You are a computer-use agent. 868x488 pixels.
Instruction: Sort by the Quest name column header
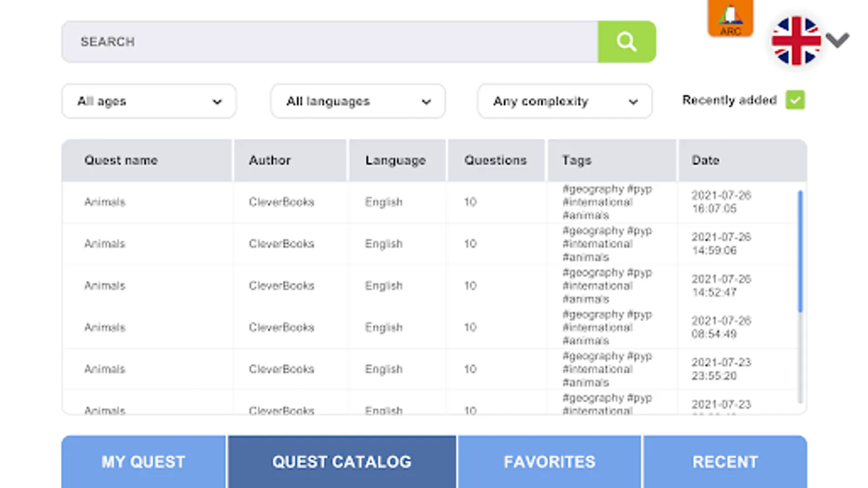pos(121,160)
